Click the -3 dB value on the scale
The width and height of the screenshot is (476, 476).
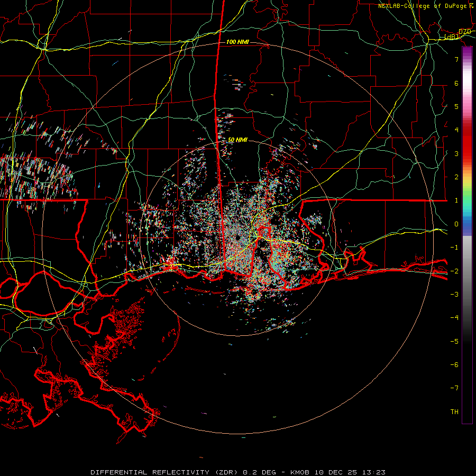(x=454, y=295)
